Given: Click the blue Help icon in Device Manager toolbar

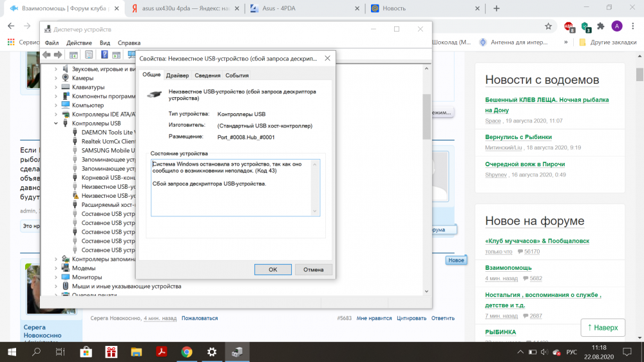Looking at the screenshot, I should pyautogui.click(x=104, y=55).
